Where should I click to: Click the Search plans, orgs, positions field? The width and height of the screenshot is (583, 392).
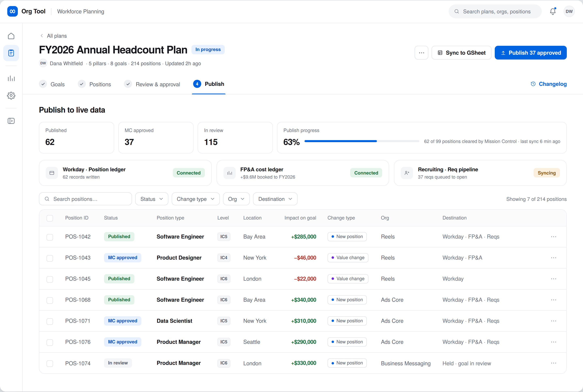(x=495, y=12)
